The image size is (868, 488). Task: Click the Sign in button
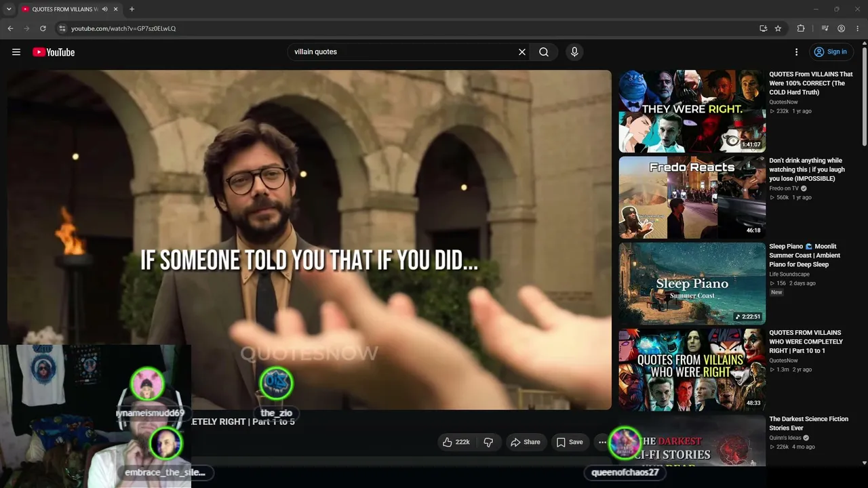[x=831, y=52]
